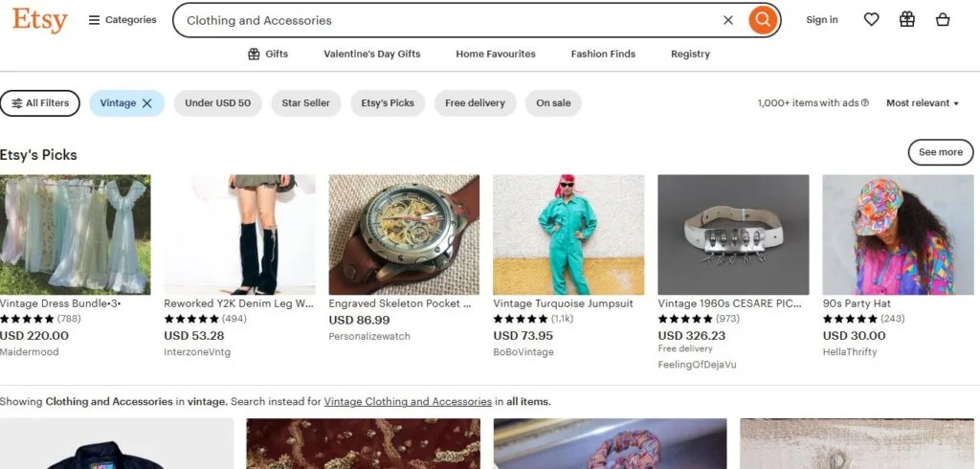Open the Gifts link with gift icon
The height and width of the screenshot is (469, 980).
point(268,55)
